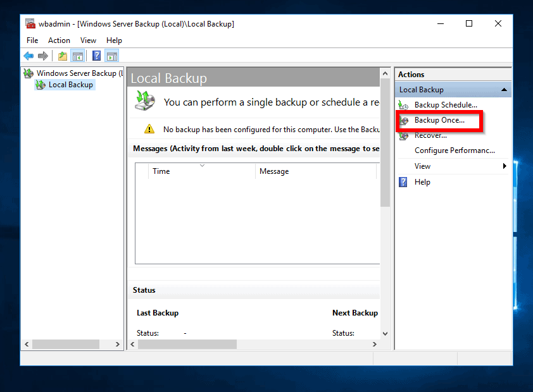Viewport: 533px width, 392px height.
Task: Select Windows Server Backup root tree node
Action: [x=76, y=73]
